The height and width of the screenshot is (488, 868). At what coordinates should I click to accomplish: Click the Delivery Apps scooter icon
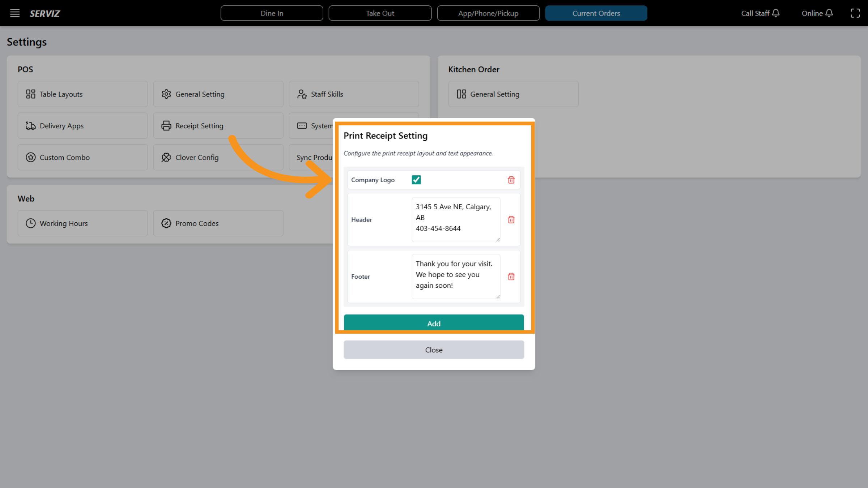pyautogui.click(x=31, y=125)
